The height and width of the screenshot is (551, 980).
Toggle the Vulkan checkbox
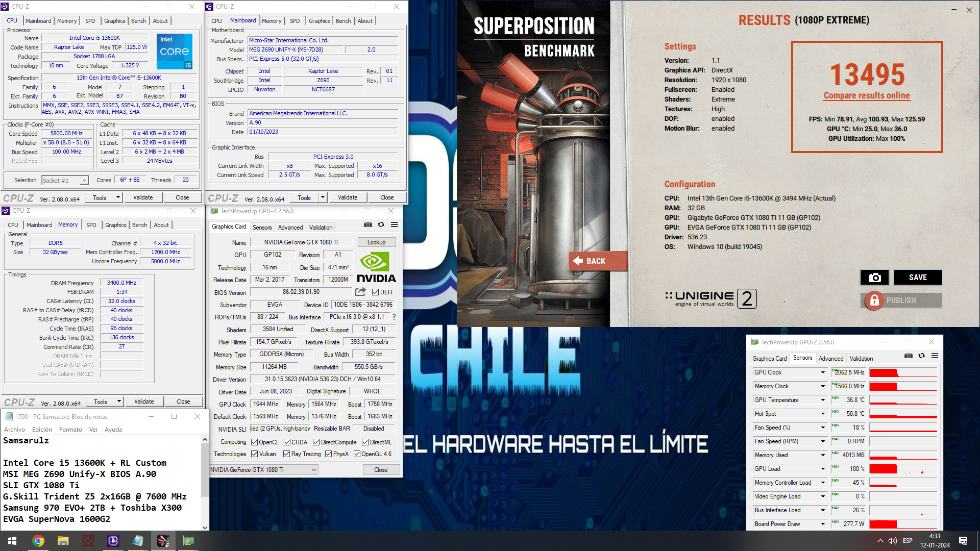click(254, 454)
